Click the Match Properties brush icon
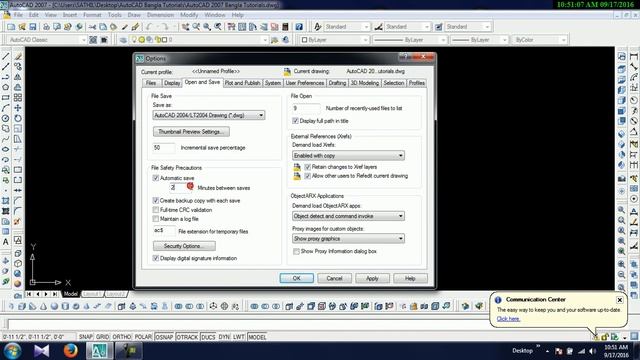Viewport: 640px width, 360px height. [125, 27]
